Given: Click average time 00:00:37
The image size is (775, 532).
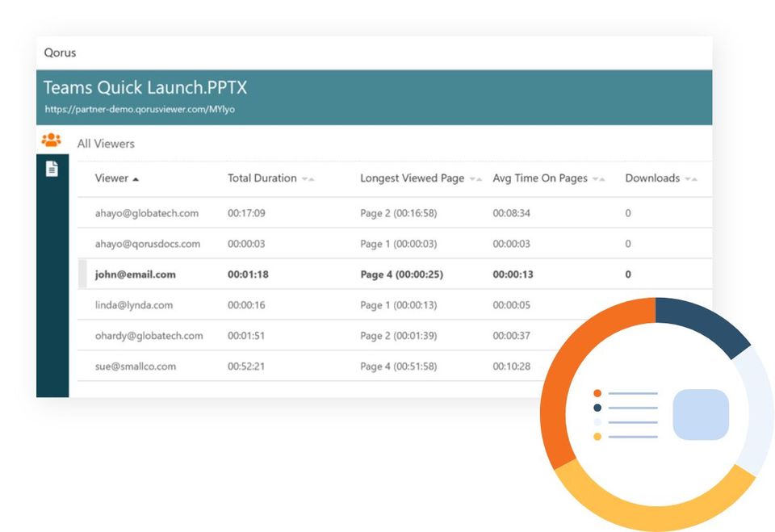Looking at the screenshot, I should point(512,336).
